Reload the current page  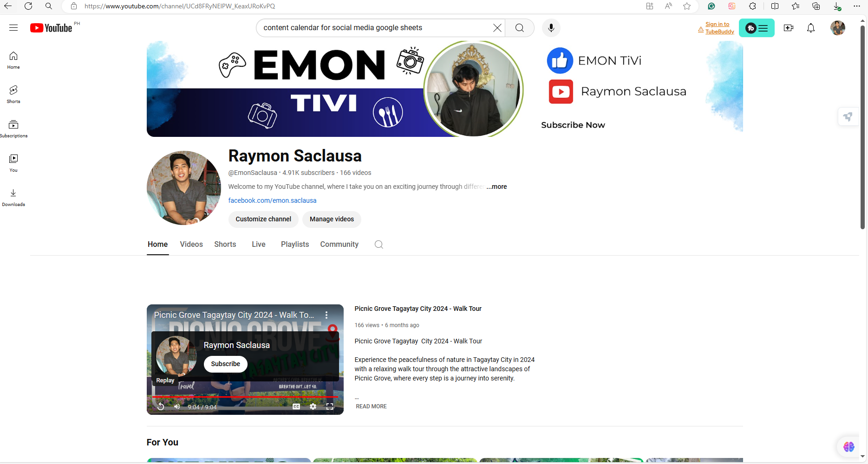28,6
